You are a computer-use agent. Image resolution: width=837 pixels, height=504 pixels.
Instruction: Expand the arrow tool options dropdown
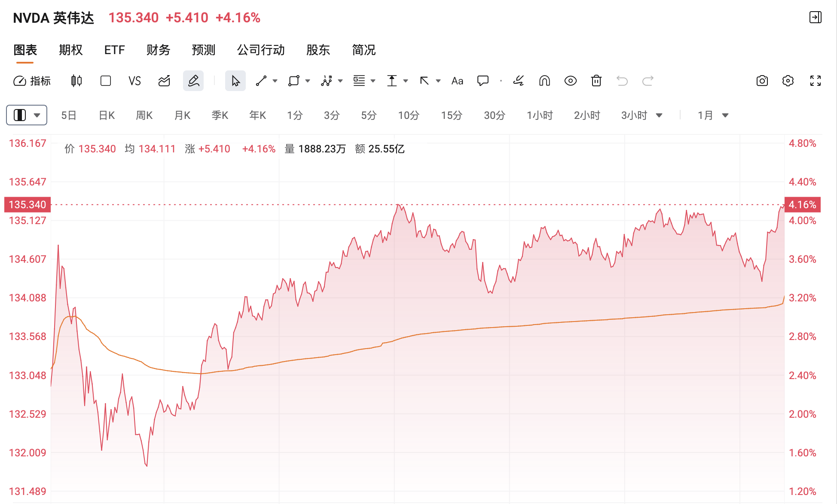(x=438, y=81)
